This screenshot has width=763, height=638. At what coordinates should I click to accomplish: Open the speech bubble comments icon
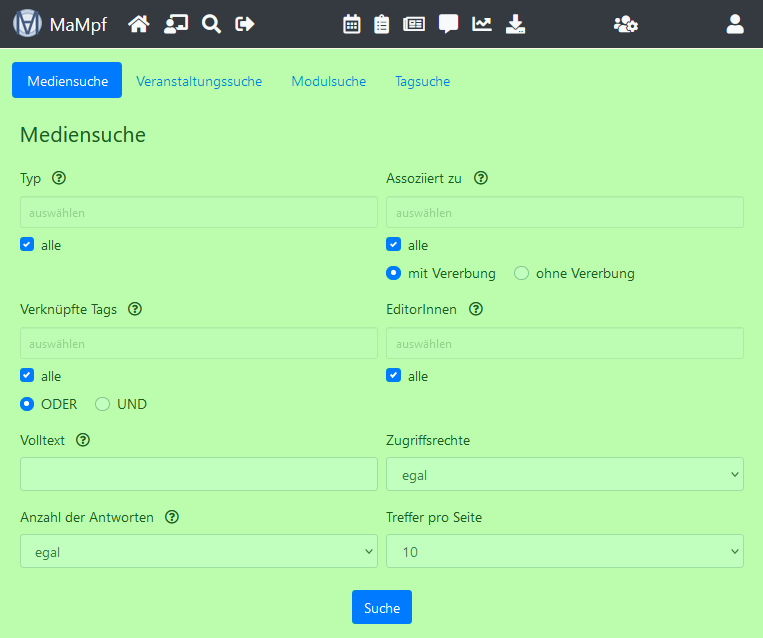(448, 24)
